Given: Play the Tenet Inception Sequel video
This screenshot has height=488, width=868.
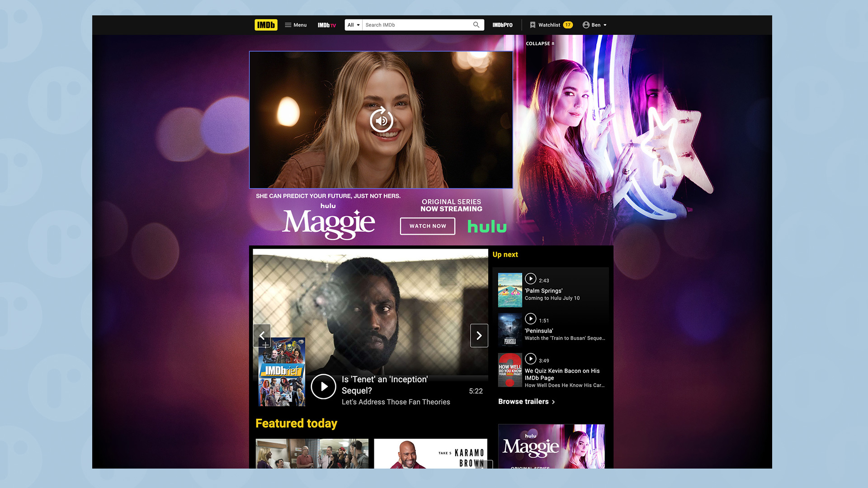Looking at the screenshot, I should (x=323, y=387).
